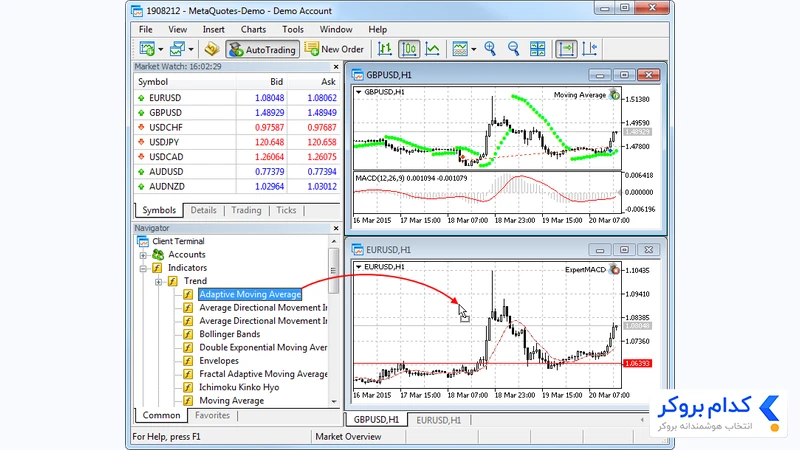Click the New Chart toolbar icon

147,49
